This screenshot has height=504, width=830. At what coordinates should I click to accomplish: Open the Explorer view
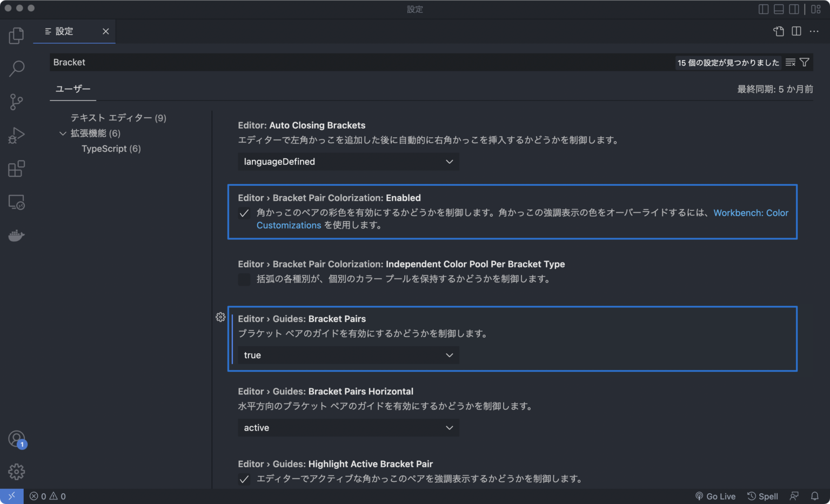point(16,35)
